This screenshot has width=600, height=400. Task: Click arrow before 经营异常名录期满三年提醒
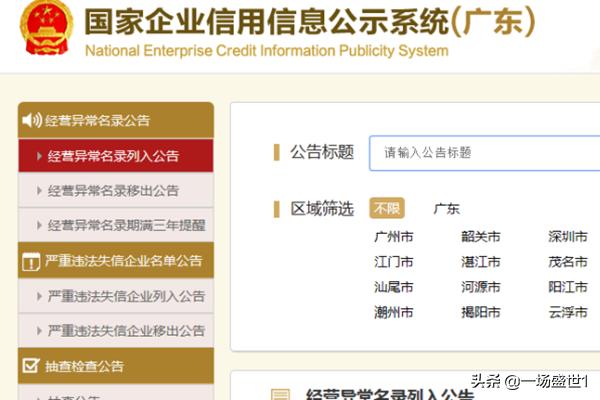pyautogui.click(x=39, y=225)
